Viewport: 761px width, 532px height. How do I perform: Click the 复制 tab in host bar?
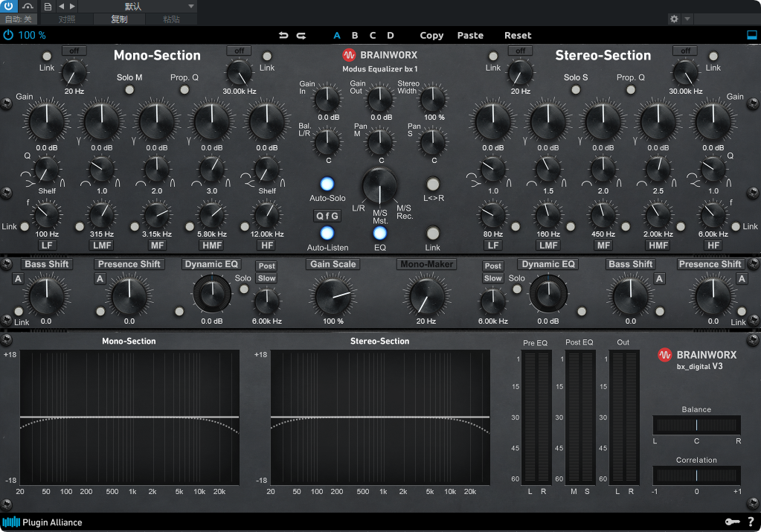(x=119, y=19)
